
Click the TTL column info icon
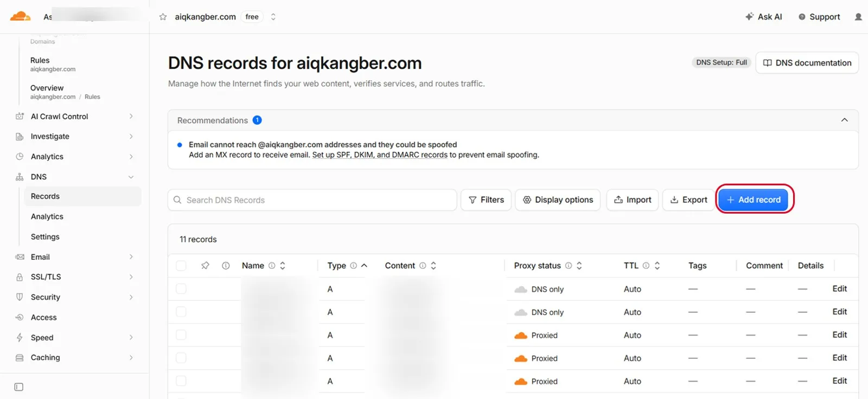[646, 266]
